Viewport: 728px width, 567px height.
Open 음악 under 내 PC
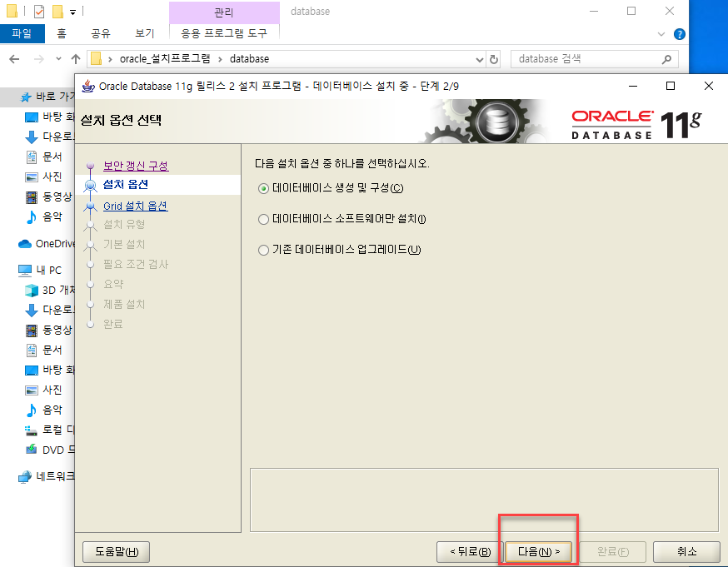point(43,410)
